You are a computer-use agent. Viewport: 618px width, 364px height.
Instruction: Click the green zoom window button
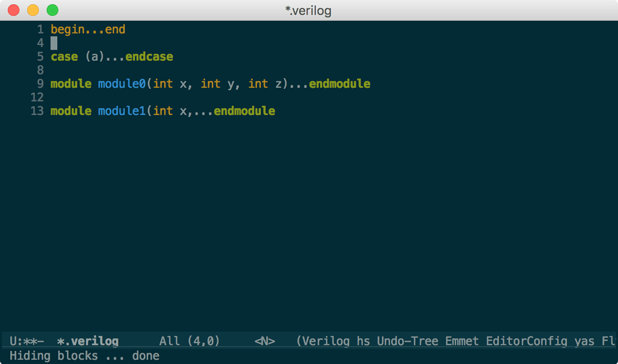pos(53,10)
